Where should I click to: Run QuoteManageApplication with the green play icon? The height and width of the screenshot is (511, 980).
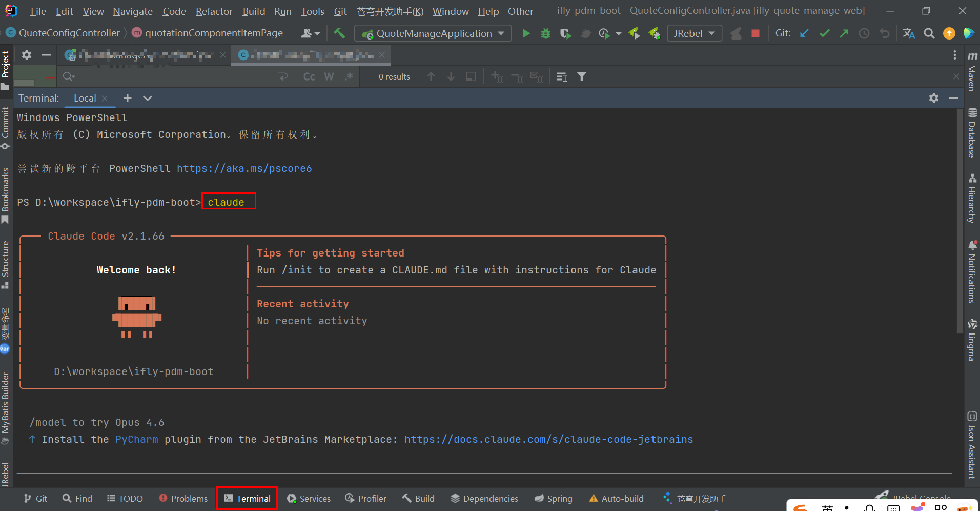pyautogui.click(x=526, y=33)
